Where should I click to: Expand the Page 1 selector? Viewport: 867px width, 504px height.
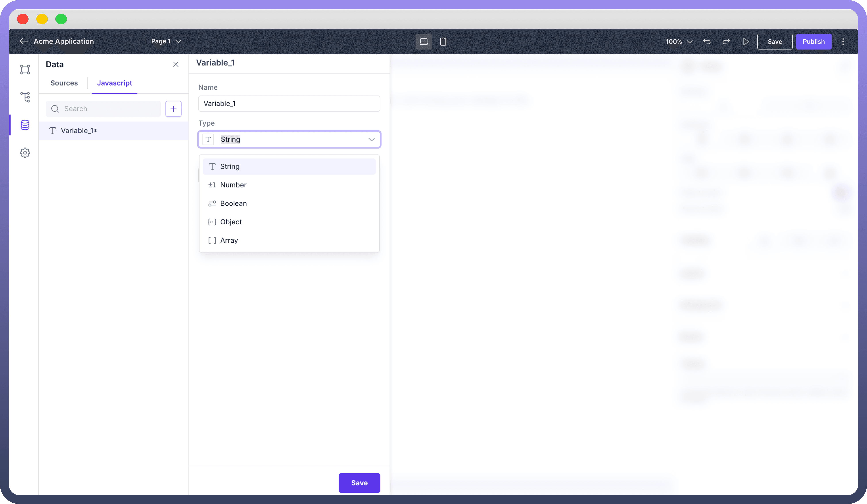tap(166, 41)
